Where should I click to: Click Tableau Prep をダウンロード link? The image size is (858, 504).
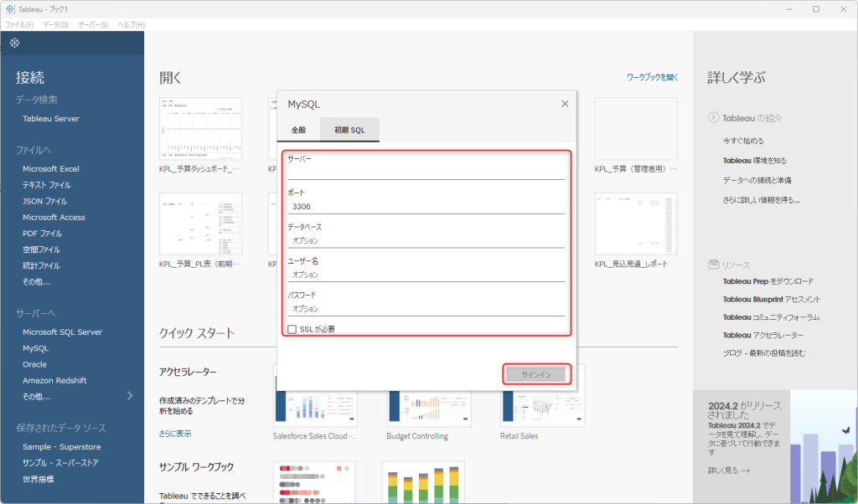click(x=768, y=281)
